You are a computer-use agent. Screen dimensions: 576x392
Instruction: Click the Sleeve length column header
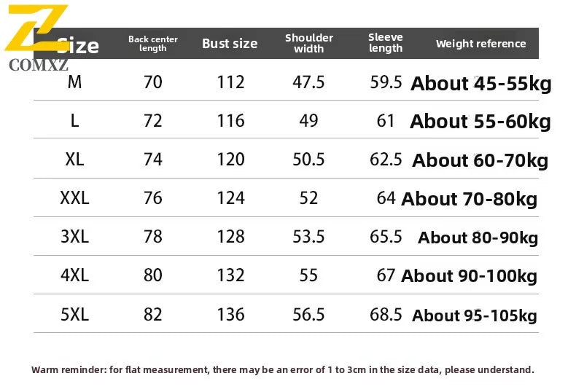(386, 43)
